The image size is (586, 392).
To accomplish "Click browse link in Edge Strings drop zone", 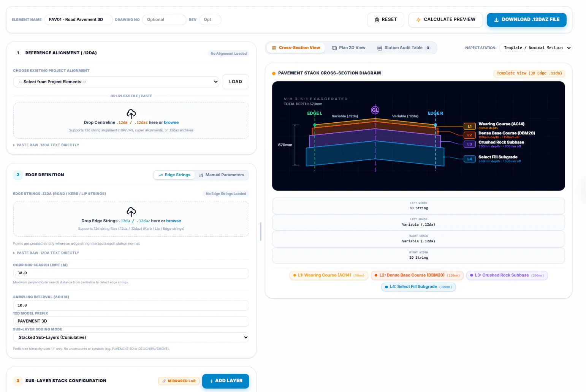I will (x=174, y=221).
